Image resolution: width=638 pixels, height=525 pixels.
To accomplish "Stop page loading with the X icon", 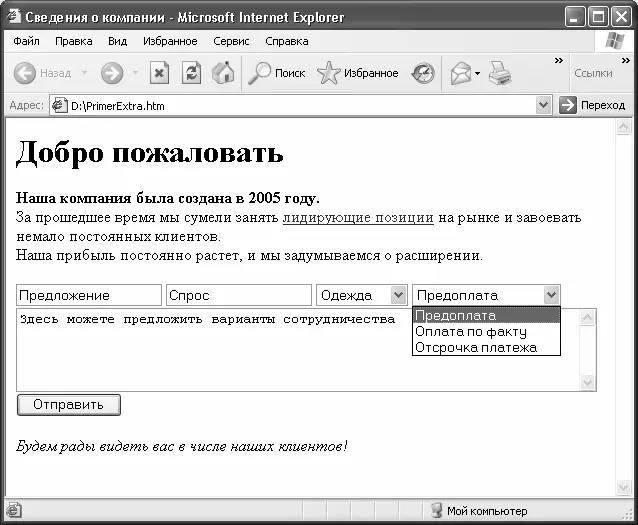I will [160, 73].
